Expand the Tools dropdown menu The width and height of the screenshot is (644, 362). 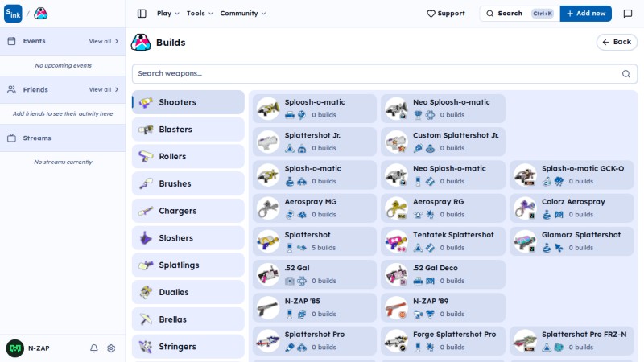200,14
